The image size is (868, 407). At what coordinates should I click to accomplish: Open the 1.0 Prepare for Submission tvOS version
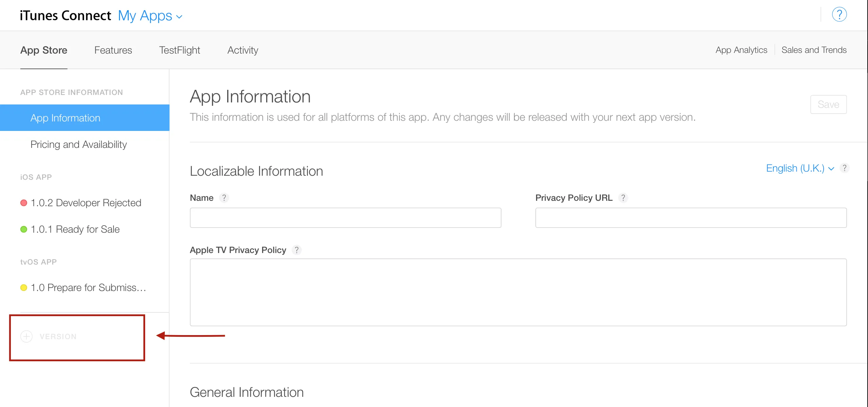[88, 288]
